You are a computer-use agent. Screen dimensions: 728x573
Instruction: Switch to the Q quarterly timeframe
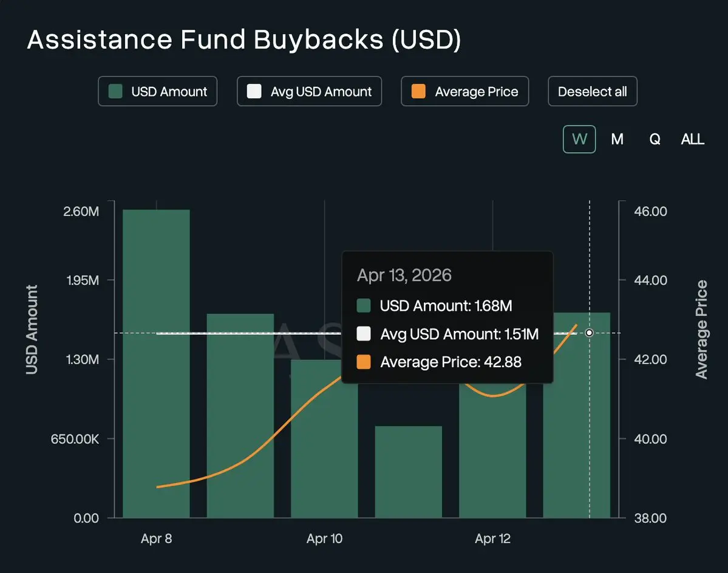coord(655,140)
